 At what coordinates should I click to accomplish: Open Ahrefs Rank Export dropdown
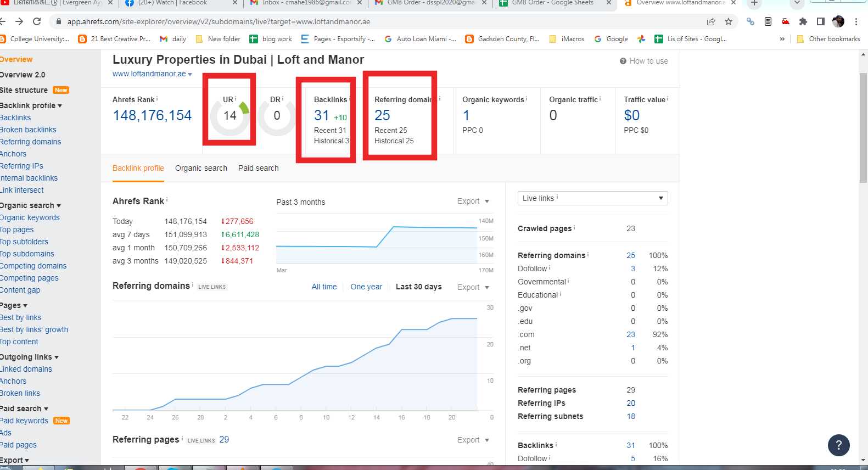point(473,201)
